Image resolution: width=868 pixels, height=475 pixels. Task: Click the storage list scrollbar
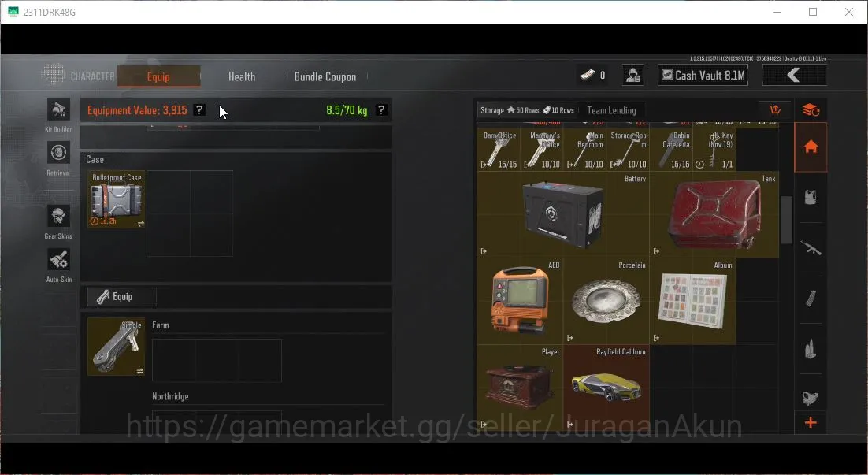pos(786,220)
